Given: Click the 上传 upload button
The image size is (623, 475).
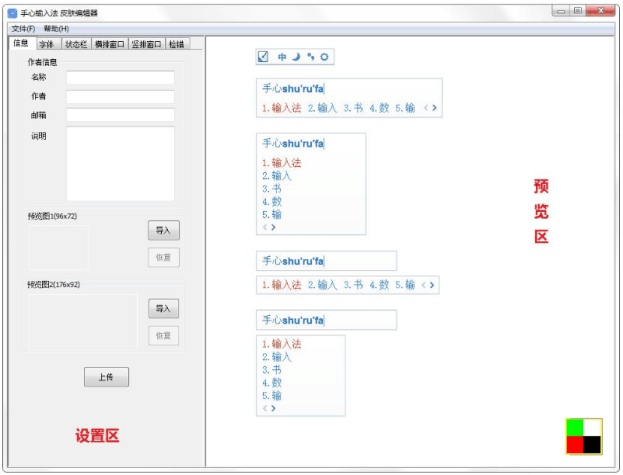Looking at the screenshot, I should 106,377.
